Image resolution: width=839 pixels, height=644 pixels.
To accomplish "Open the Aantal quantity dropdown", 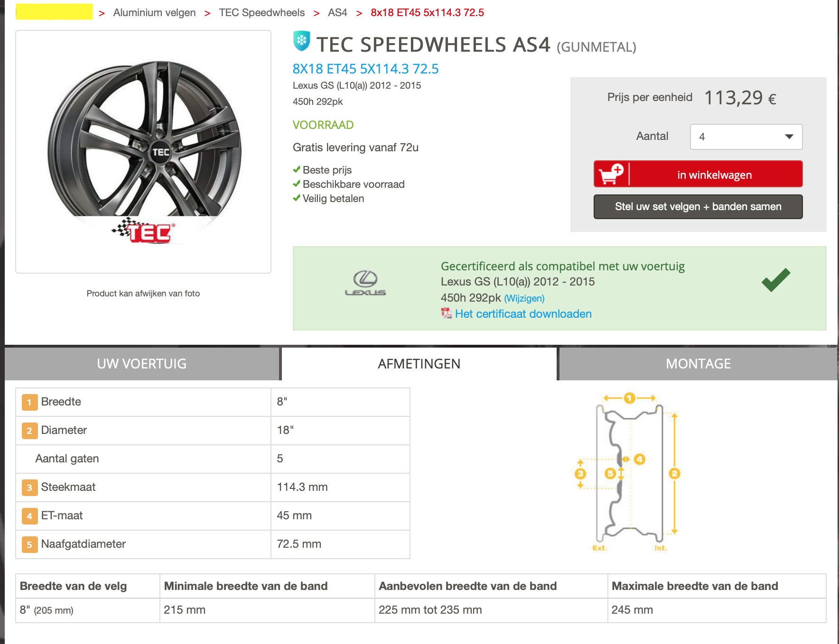I will tap(746, 137).
